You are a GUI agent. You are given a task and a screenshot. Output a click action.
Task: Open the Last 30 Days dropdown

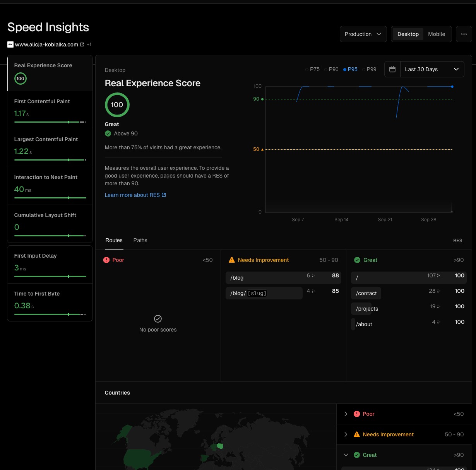432,69
